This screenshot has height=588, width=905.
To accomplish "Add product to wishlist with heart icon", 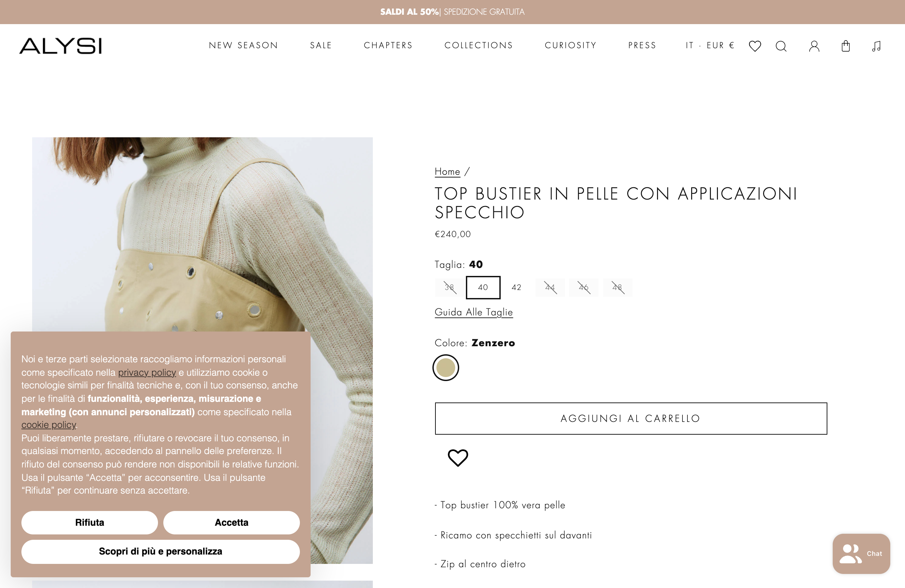I will [458, 457].
